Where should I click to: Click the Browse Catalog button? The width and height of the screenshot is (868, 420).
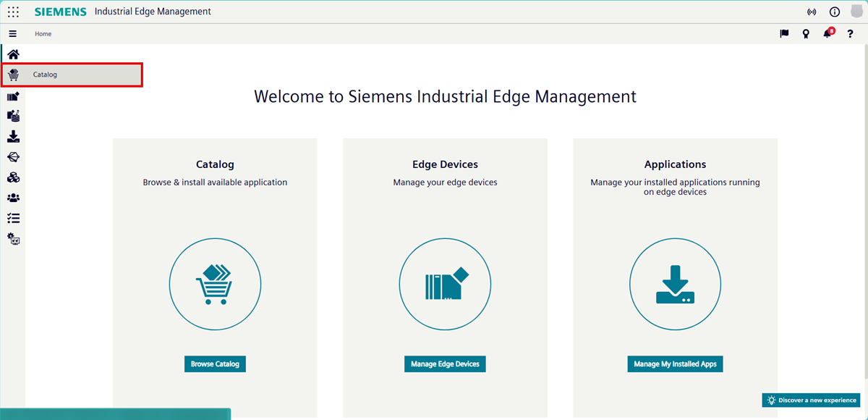tap(215, 364)
